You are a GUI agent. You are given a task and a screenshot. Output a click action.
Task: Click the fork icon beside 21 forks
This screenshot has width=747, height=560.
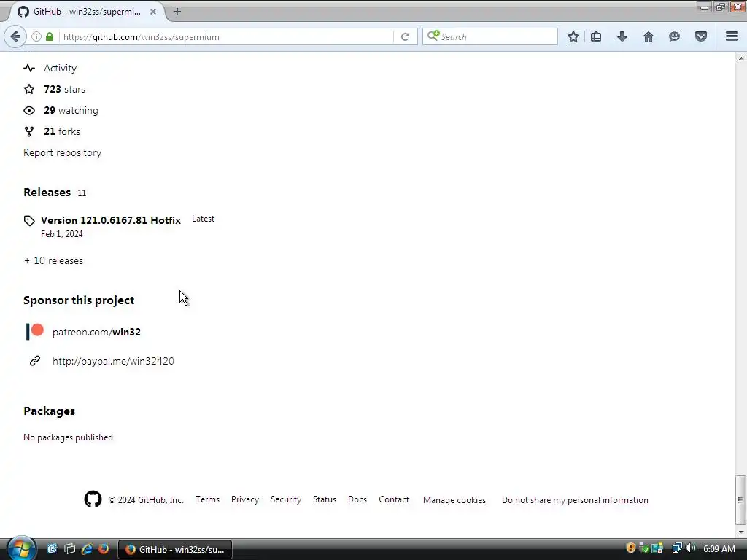pos(29,131)
